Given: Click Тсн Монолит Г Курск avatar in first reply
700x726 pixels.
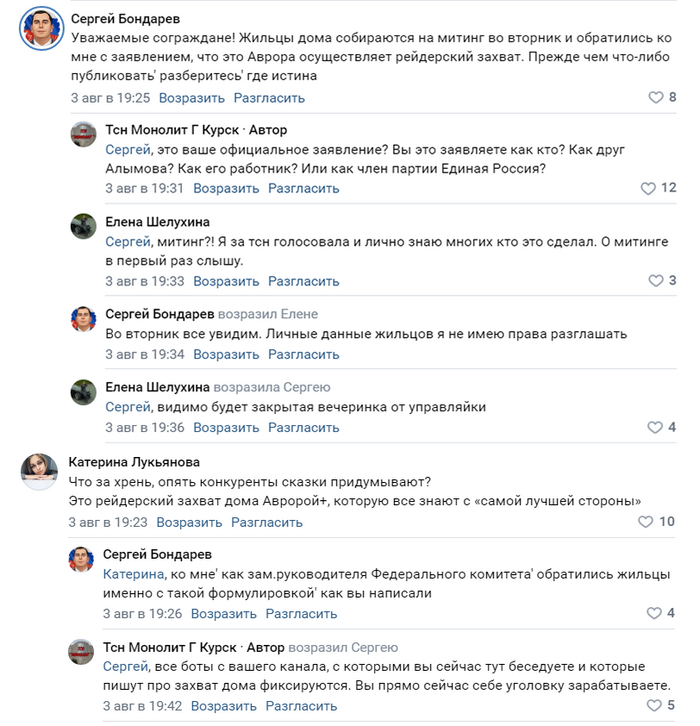Looking at the screenshot, I should click(x=83, y=137).
